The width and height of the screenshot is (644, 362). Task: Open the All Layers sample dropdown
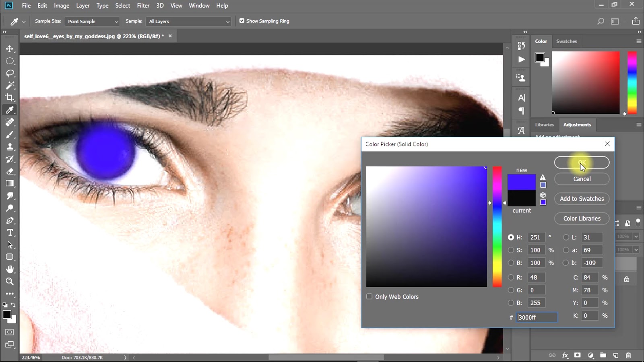coord(188,21)
